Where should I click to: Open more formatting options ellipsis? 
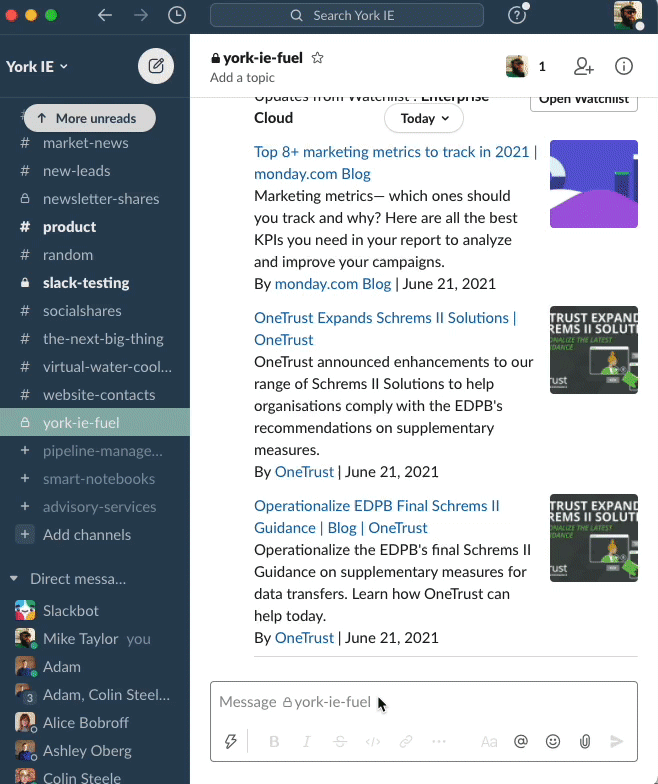[438, 741]
